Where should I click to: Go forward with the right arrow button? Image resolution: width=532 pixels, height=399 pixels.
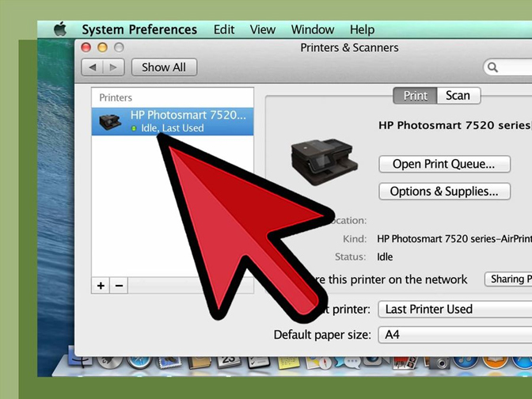[x=114, y=67]
